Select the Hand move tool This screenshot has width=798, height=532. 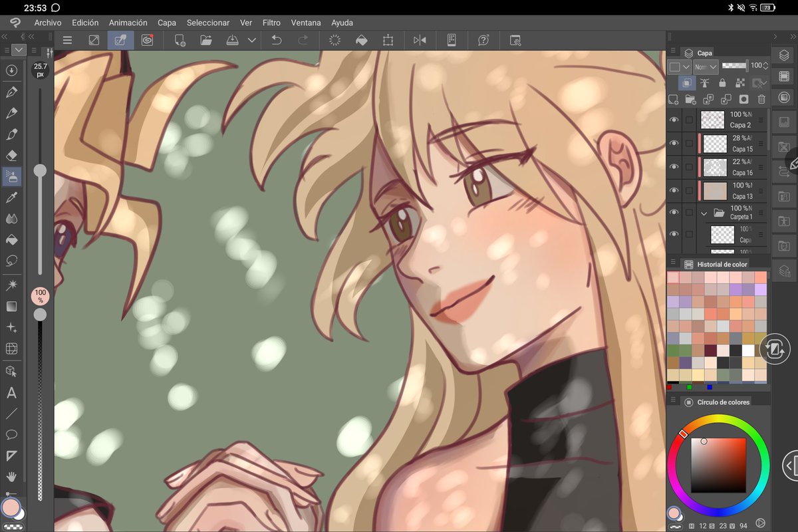(11, 477)
